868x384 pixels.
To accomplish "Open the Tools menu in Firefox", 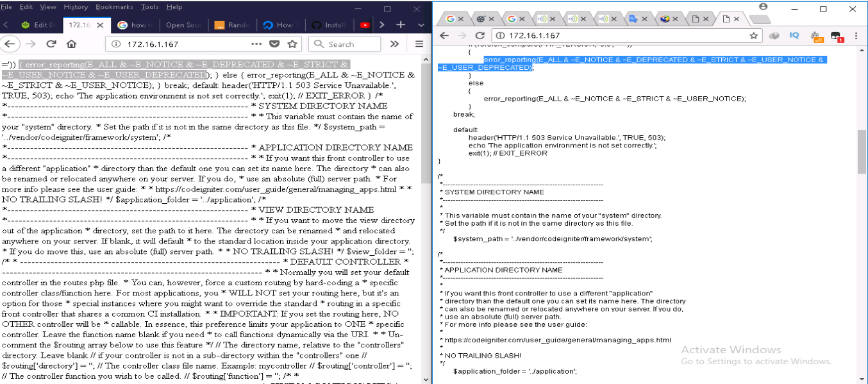I will [x=150, y=6].
